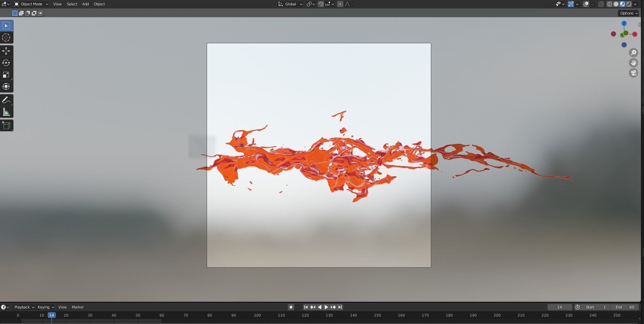The image size is (644, 324).
Task: Enable Material Preview shading mode
Action: tap(622, 4)
